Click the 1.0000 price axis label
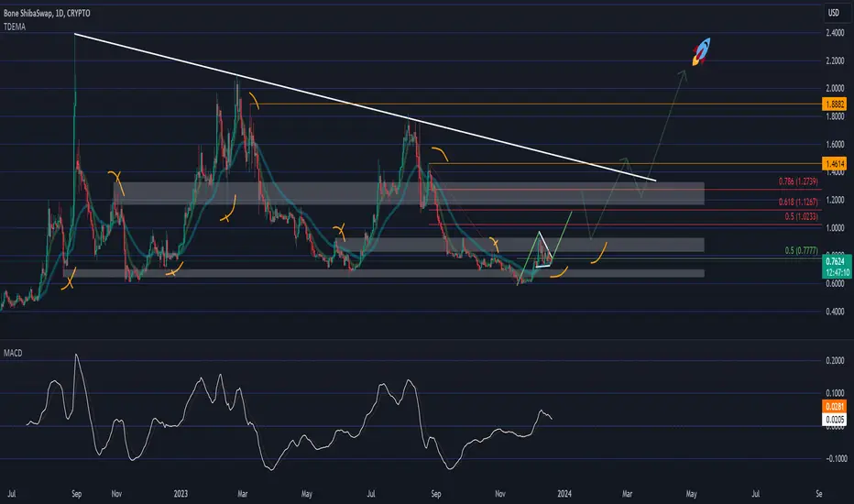This screenshot has width=854, height=504. click(x=835, y=228)
